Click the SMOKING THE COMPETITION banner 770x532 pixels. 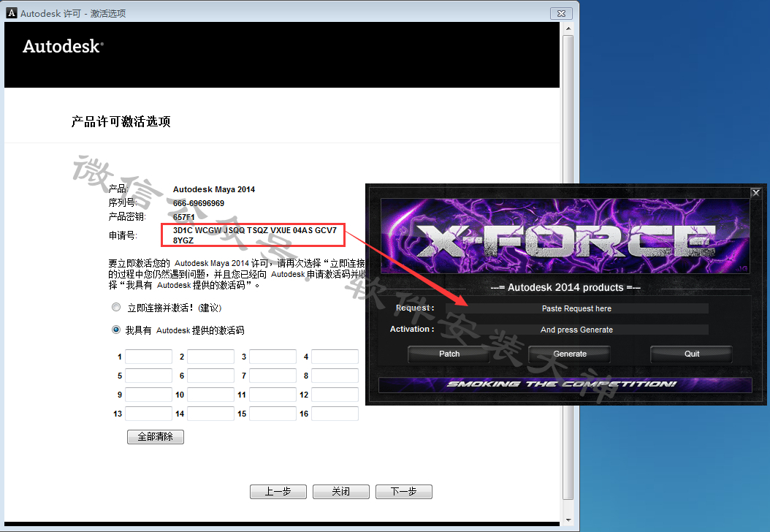[x=565, y=384]
